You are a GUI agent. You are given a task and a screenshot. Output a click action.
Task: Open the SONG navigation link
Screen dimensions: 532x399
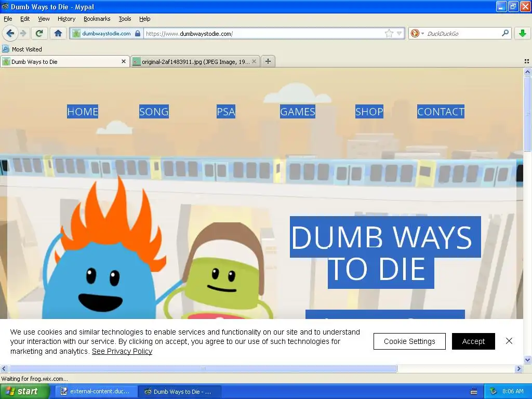tap(154, 112)
